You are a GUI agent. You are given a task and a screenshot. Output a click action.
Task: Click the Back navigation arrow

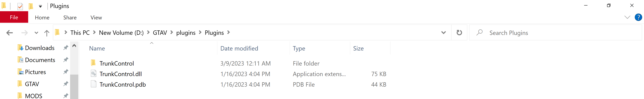10,33
